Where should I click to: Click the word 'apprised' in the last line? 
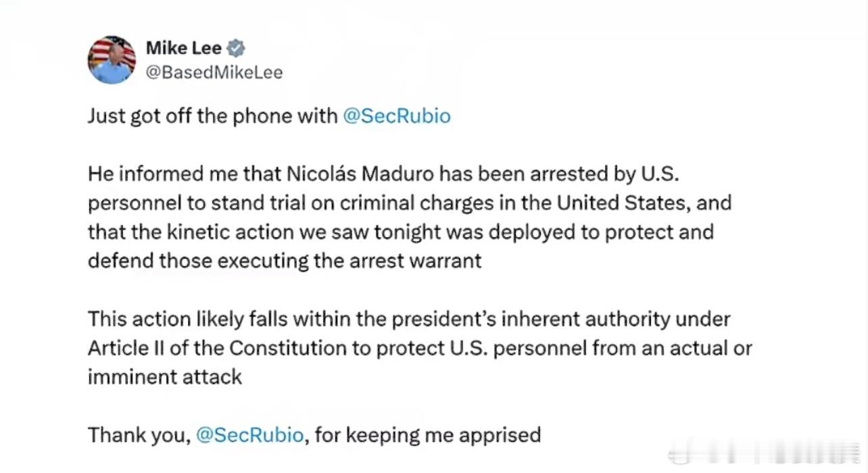coord(500,434)
